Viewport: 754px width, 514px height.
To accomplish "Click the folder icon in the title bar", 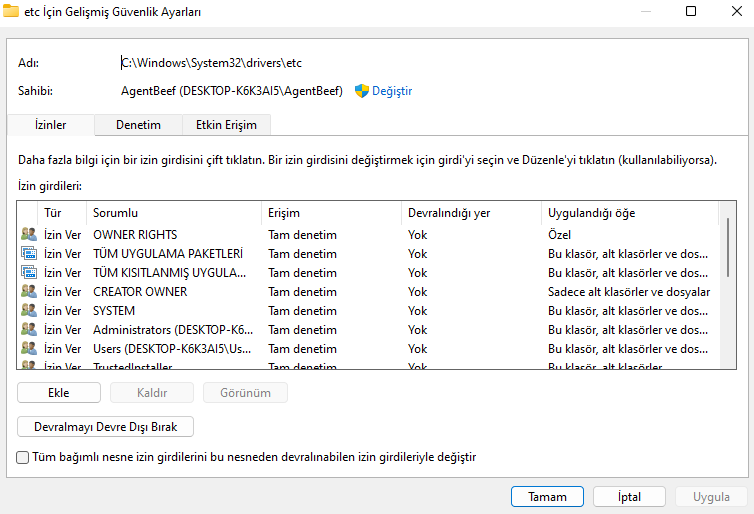I will pos(11,11).
